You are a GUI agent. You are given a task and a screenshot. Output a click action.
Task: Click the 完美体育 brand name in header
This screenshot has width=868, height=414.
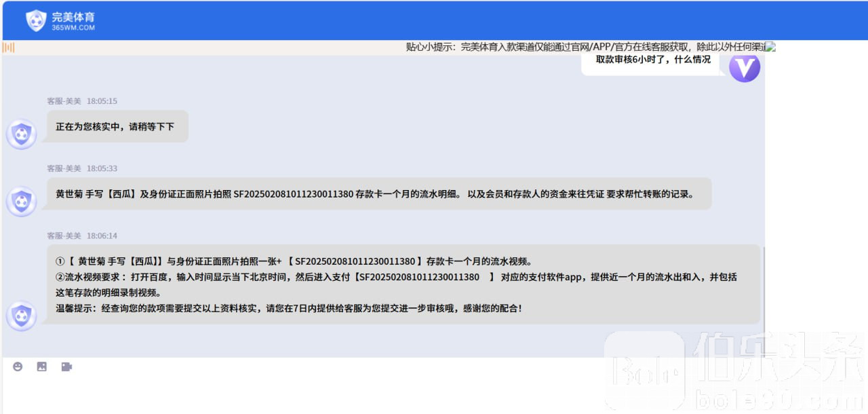(73, 17)
